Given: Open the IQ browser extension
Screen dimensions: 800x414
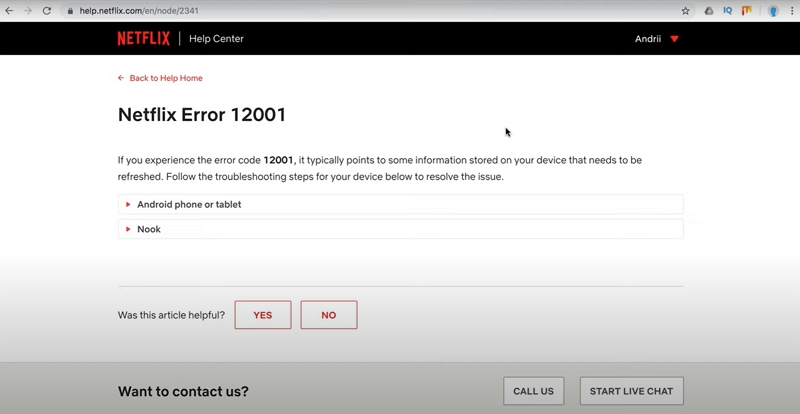Looking at the screenshot, I should 728,11.
